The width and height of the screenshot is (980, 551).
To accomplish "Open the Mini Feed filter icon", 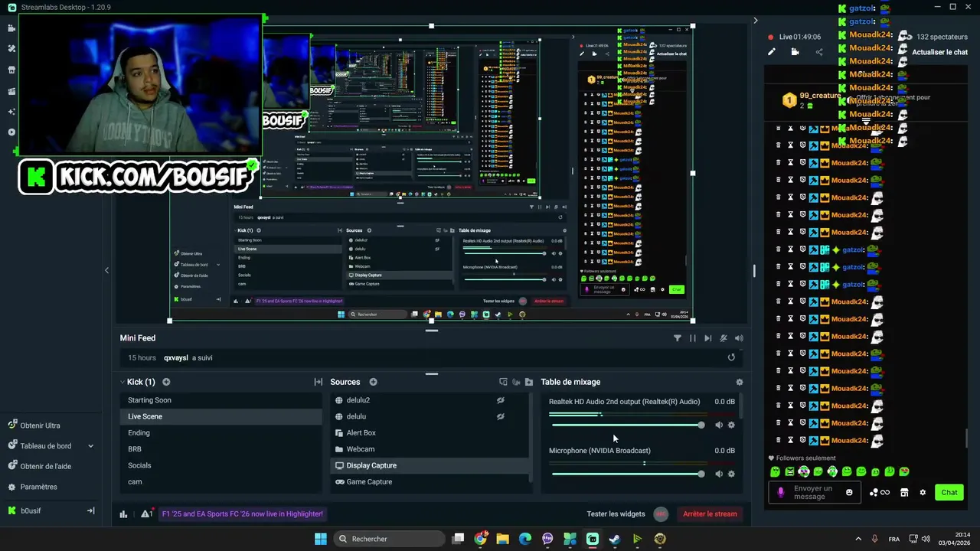I will (677, 338).
